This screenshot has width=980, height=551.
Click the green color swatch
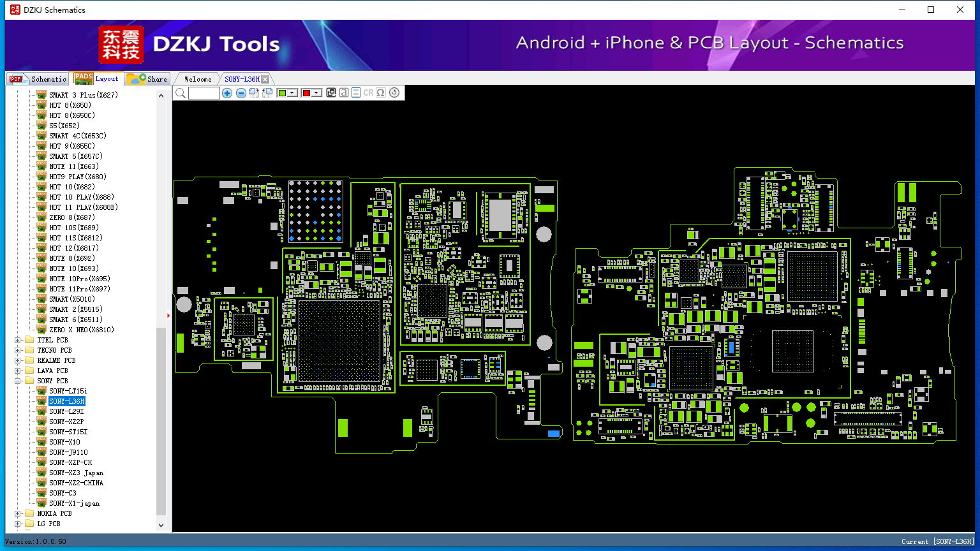coord(282,93)
